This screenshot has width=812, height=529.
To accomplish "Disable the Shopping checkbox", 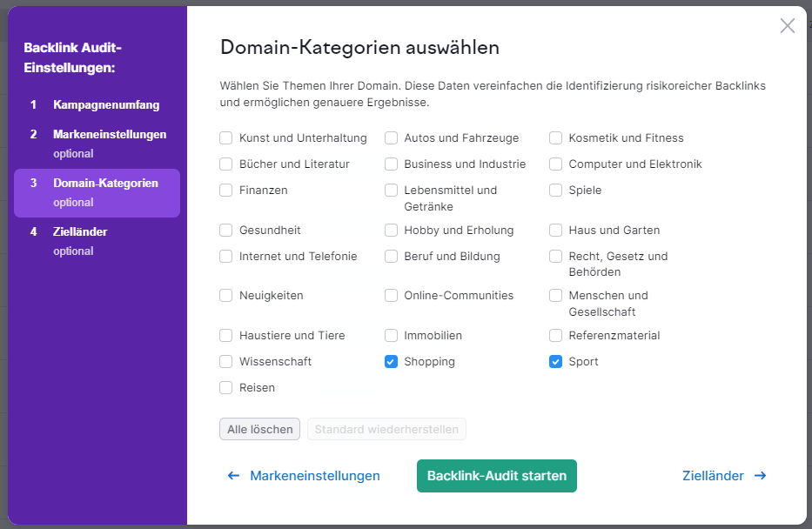I will (391, 361).
